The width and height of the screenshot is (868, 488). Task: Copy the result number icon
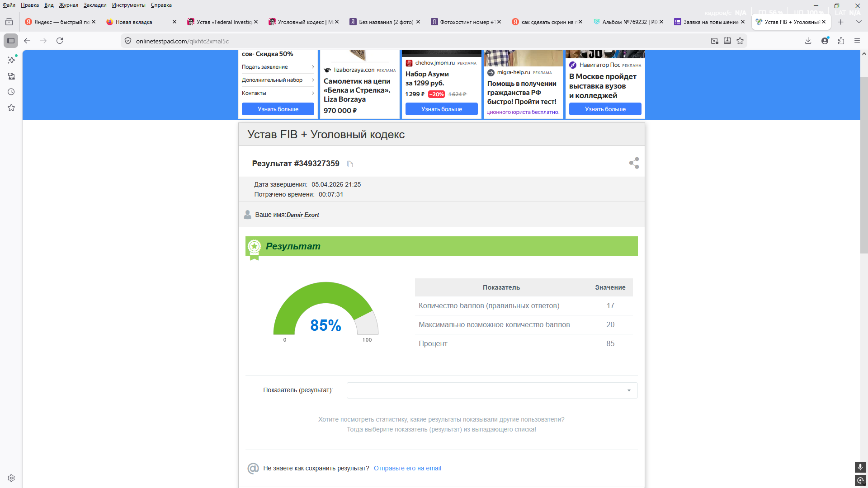350,164
